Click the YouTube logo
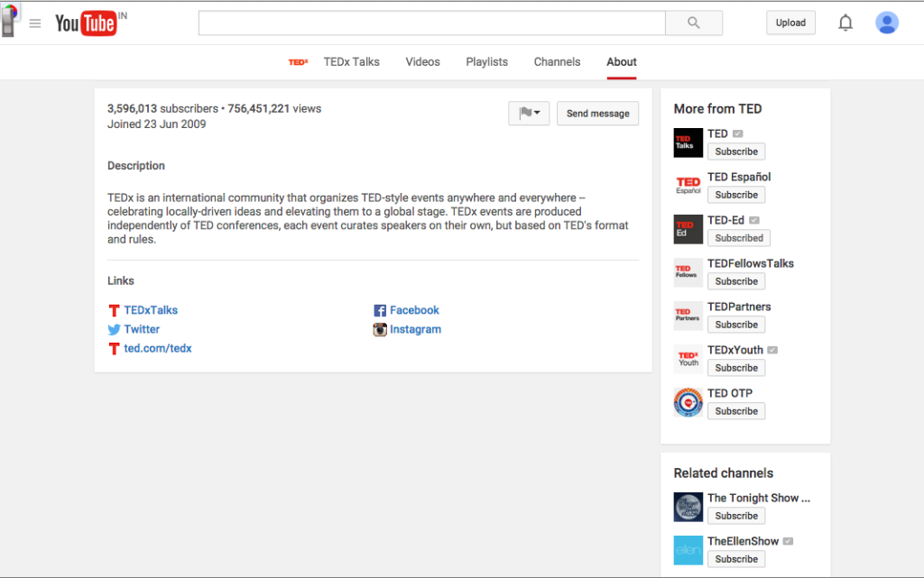This screenshot has height=578, width=924. tap(86, 23)
